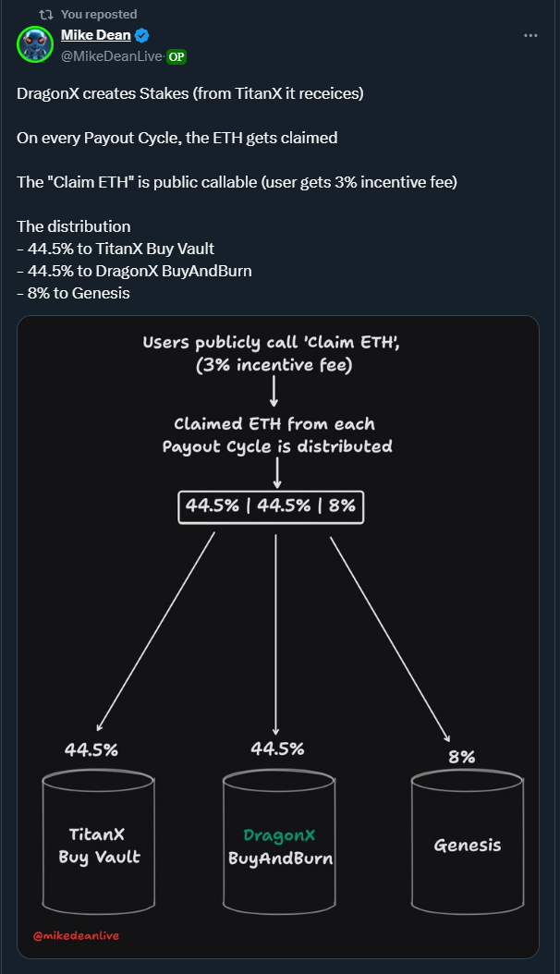Select the DragonX BuyAndBurn cylinder
This screenshot has width=560, height=974.
click(280, 843)
